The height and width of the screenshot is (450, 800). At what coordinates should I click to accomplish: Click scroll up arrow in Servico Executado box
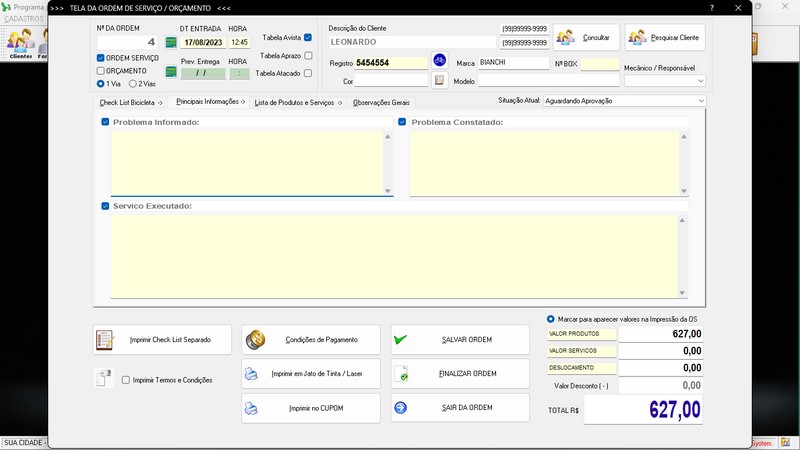682,220
